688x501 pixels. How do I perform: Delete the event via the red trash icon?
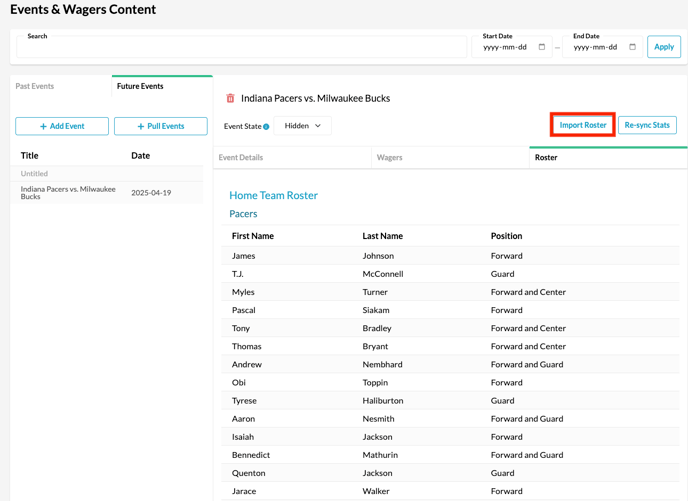tap(230, 98)
